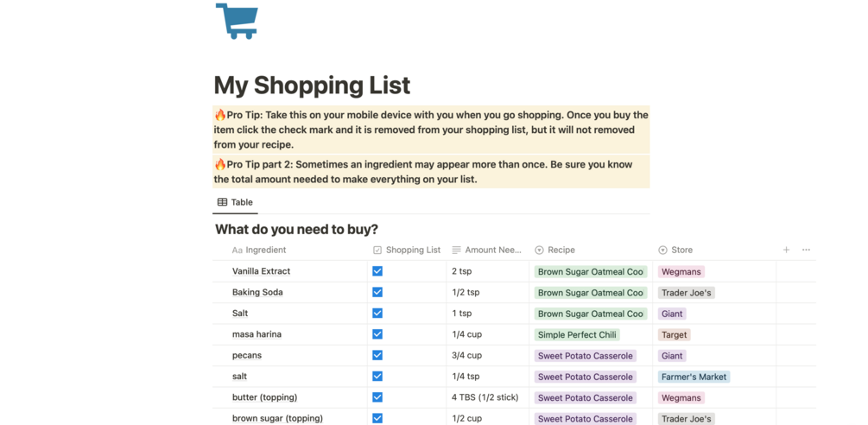Open the Simple Perfect Chili recipe tag
868x425 pixels.
click(x=578, y=334)
